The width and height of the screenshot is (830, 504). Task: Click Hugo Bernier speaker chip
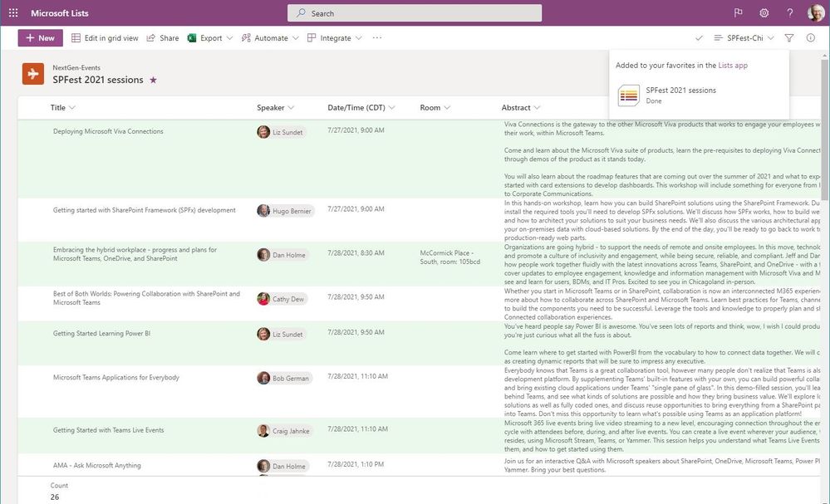point(285,211)
